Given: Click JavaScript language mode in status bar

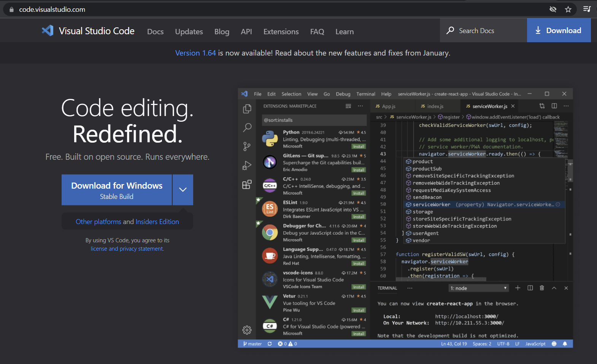Looking at the screenshot, I should 535,344.
